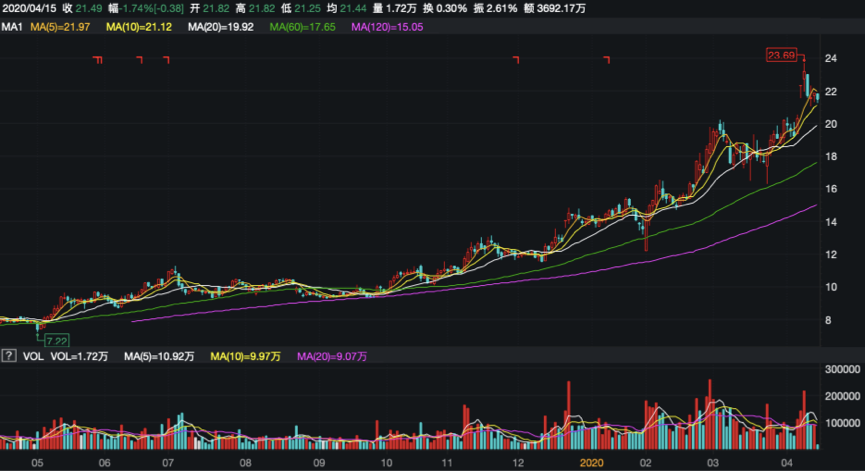Open the MA1 indicator settings label
This screenshot has height=471, width=865.
pos(12,27)
